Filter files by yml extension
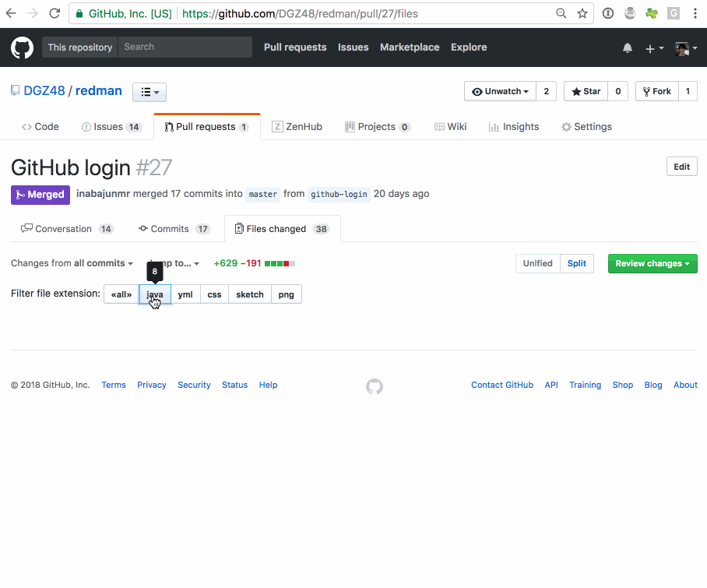 click(x=185, y=294)
